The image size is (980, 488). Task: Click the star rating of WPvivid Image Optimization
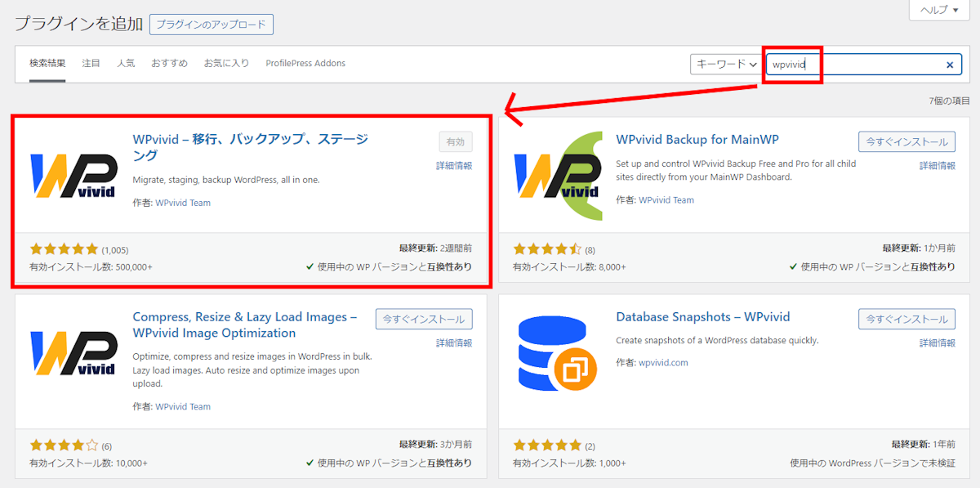64,445
